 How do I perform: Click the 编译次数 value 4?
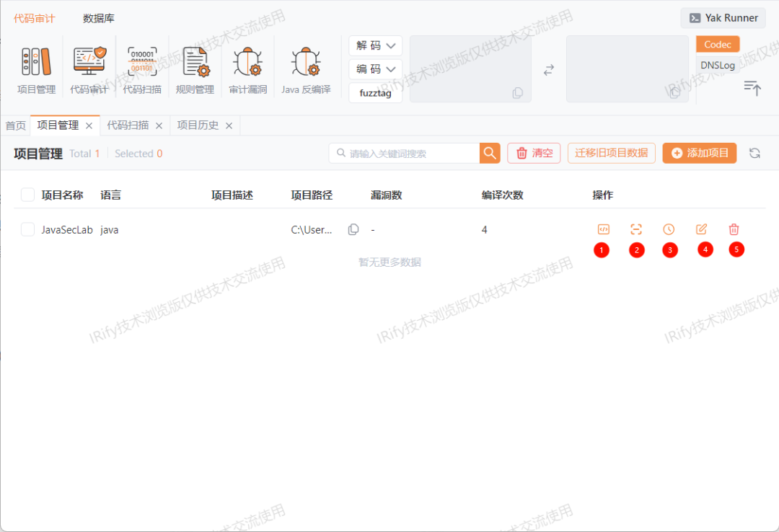485,230
